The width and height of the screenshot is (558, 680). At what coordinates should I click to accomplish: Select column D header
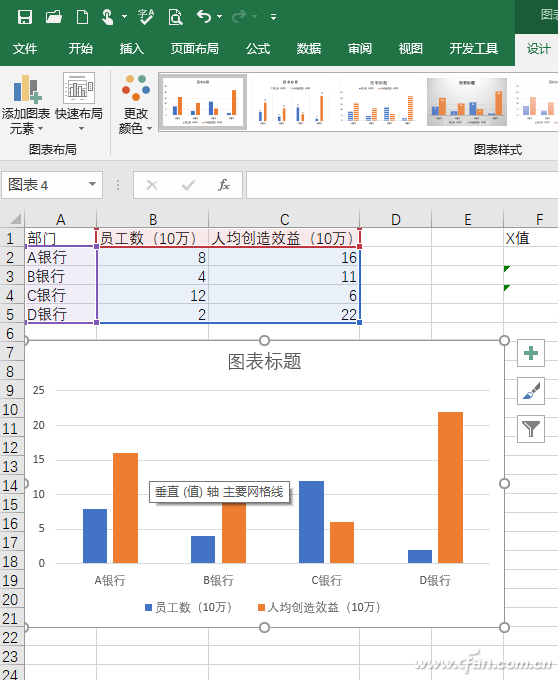point(395,219)
